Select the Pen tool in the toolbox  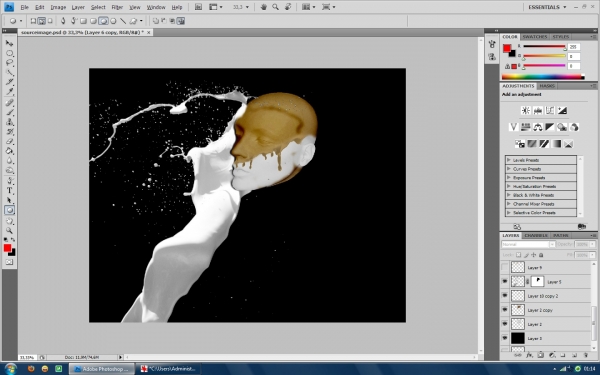[x=10, y=181]
